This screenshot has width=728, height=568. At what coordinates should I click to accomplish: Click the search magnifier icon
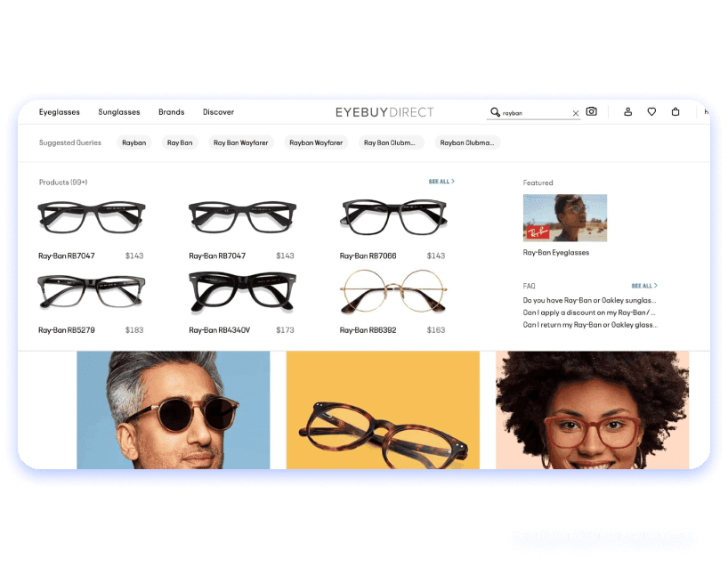496,113
